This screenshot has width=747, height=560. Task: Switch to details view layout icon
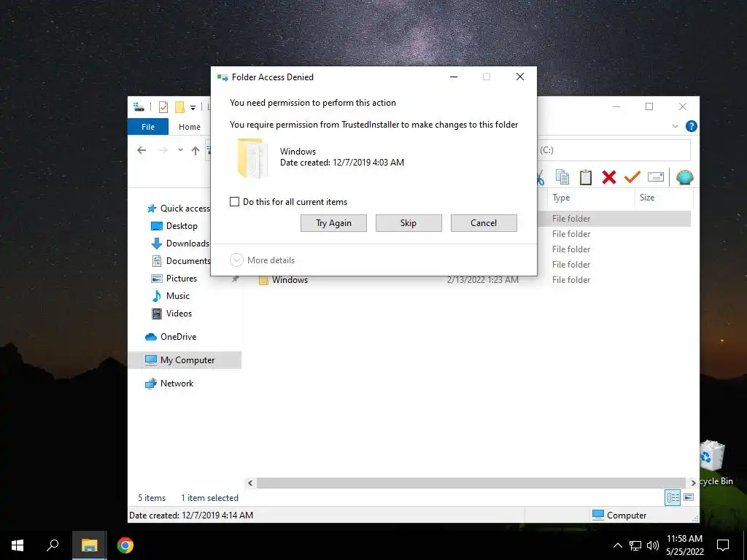tap(673, 497)
